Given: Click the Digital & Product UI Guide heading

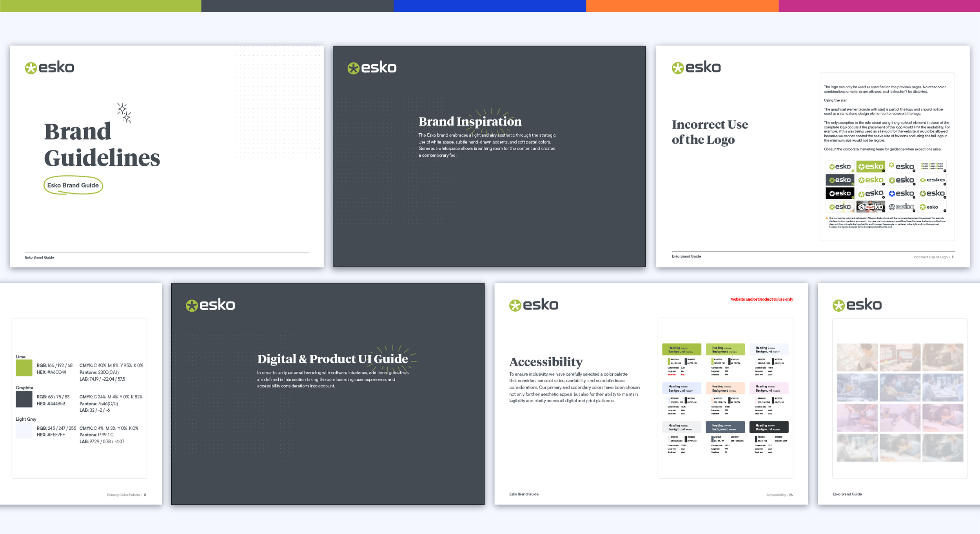Looking at the screenshot, I should pos(332,359).
